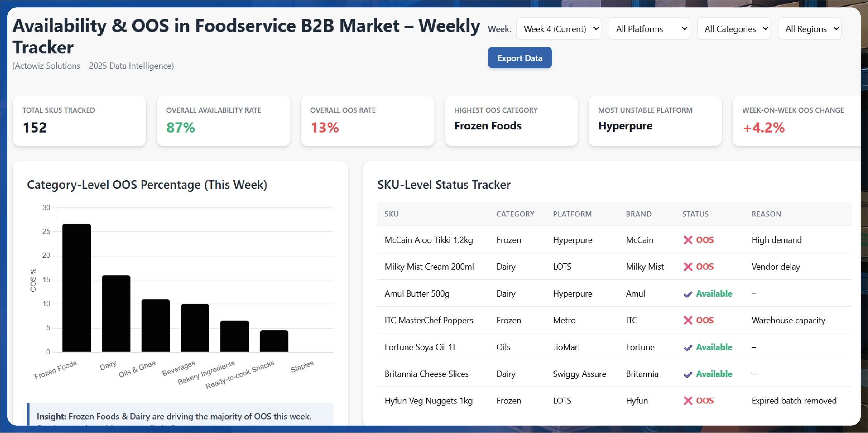This screenshot has width=868, height=433.
Task: Click the PLATFORM column header
Action: [572, 214]
